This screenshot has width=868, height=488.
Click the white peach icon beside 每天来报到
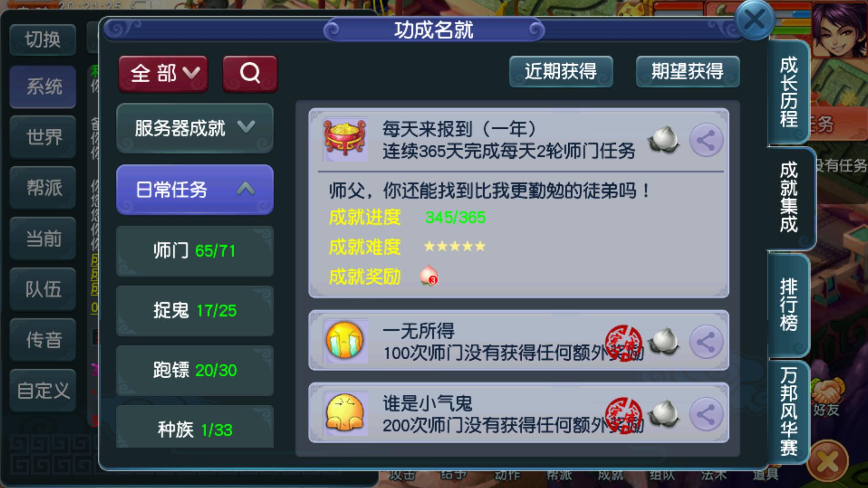663,140
